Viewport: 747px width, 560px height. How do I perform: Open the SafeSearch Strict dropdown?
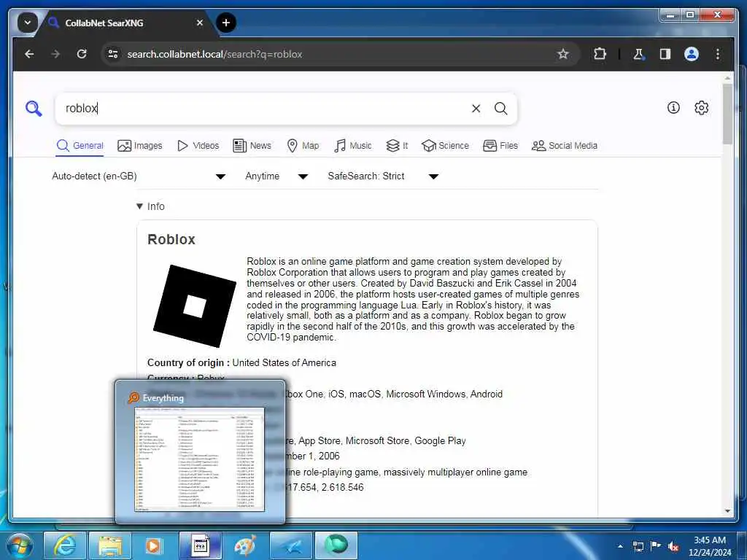pos(382,176)
